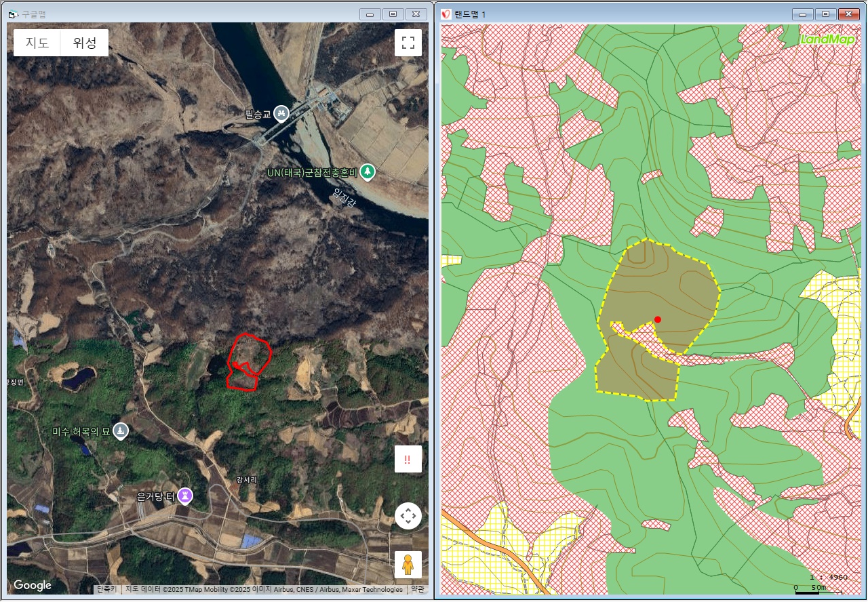Close the 랜드맵 1 window

coord(848,14)
